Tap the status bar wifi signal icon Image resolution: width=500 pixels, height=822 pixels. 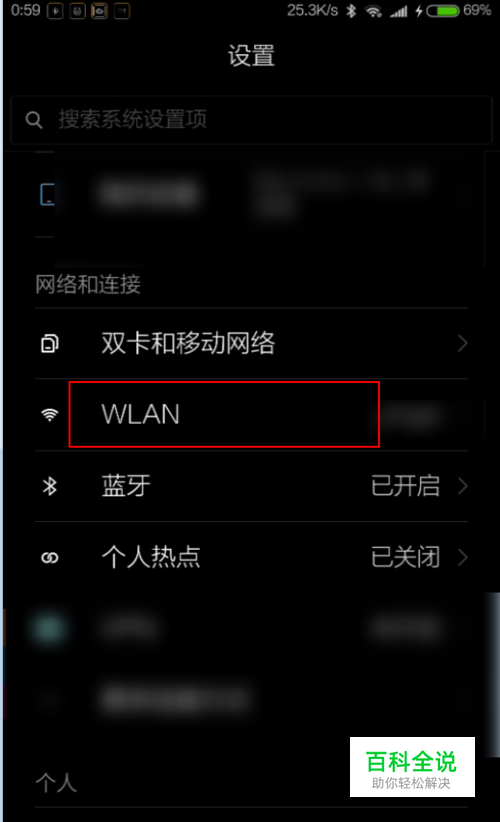(x=374, y=11)
